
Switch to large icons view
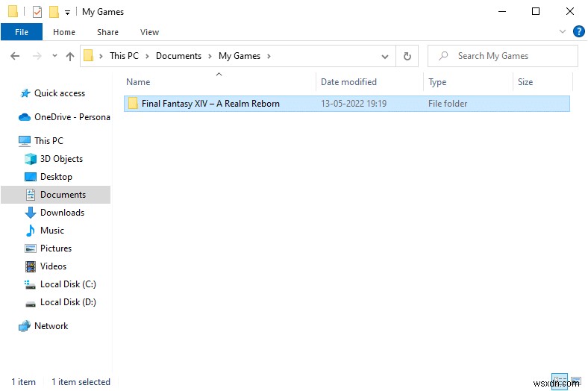pyautogui.click(x=574, y=381)
